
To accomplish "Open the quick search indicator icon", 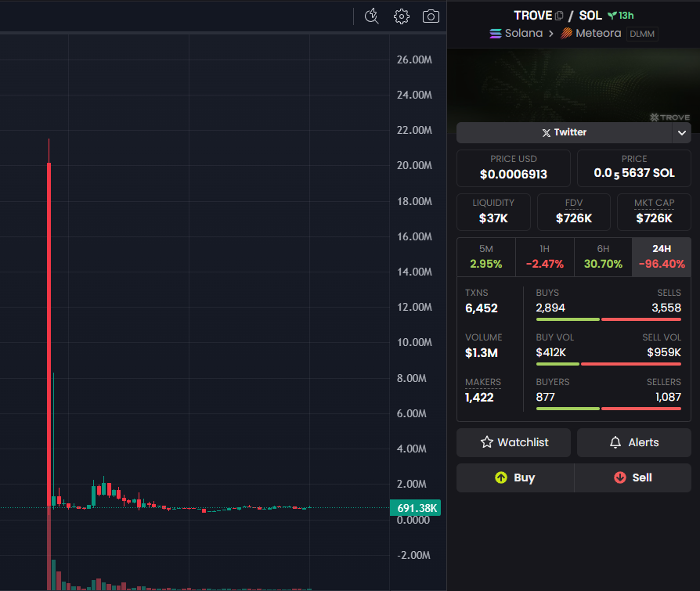I will (371, 16).
